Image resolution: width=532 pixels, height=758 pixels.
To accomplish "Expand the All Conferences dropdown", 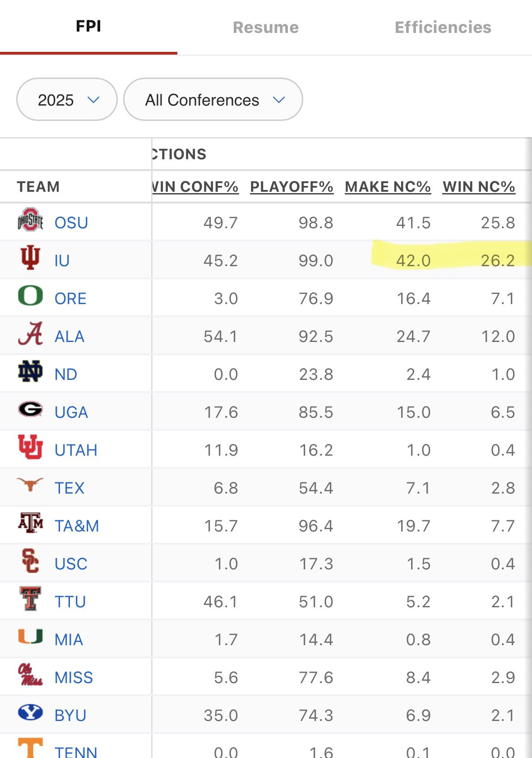I will click(x=213, y=100).
